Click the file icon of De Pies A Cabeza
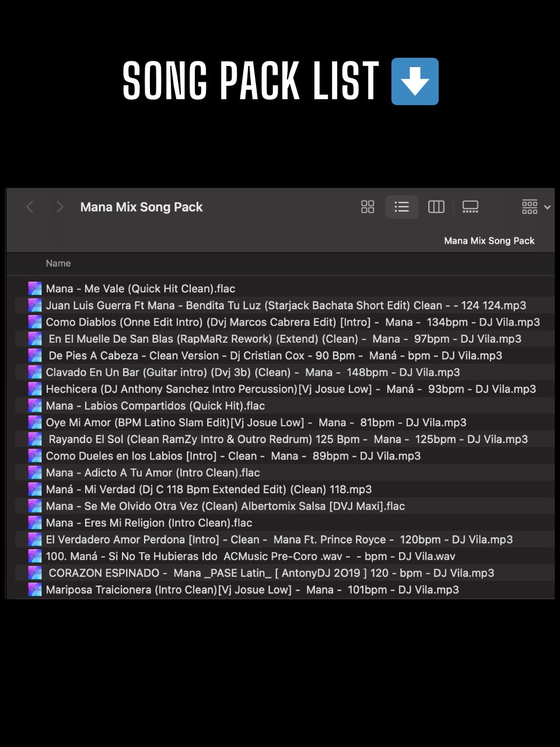 coord(35,355)
